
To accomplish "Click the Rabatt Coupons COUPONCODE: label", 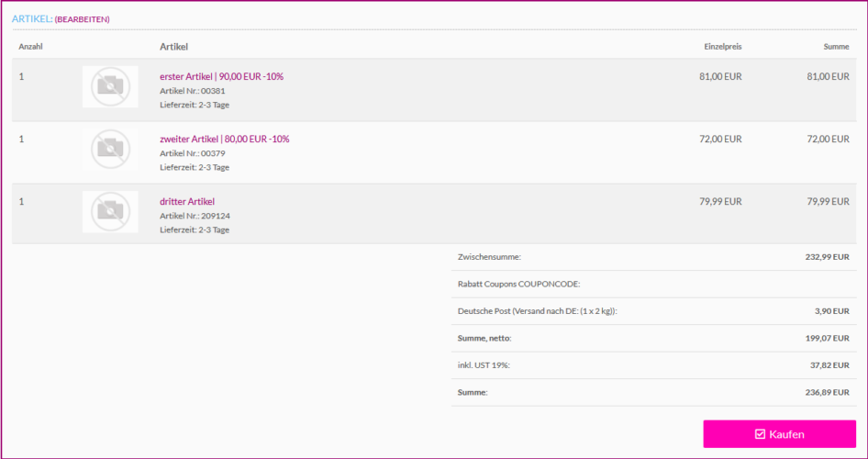I will pyautogui.click(x=518, y=285).
